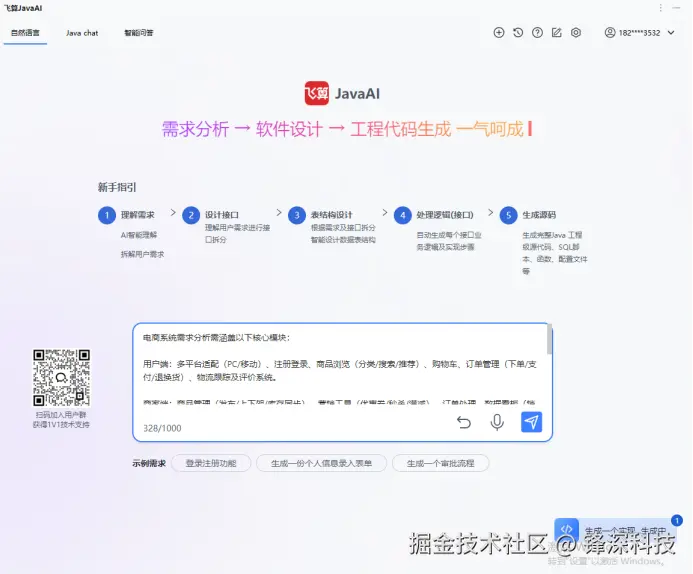Click the 设计接口 step label

(x=222, y=215)
